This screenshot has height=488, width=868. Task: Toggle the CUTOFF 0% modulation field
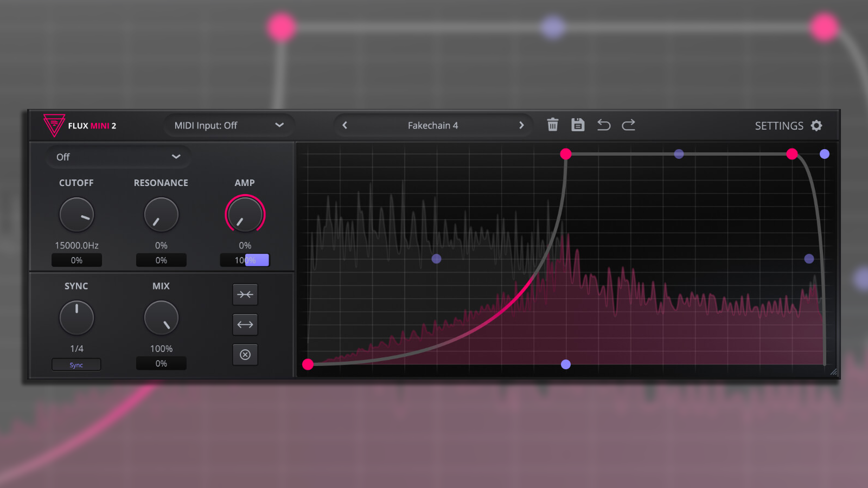(76, 260)
